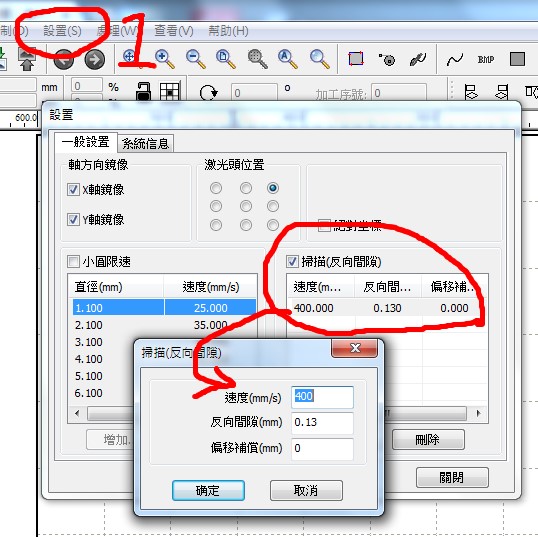
Task: Confirm with the 确定 button
Action: pos(208,490)
